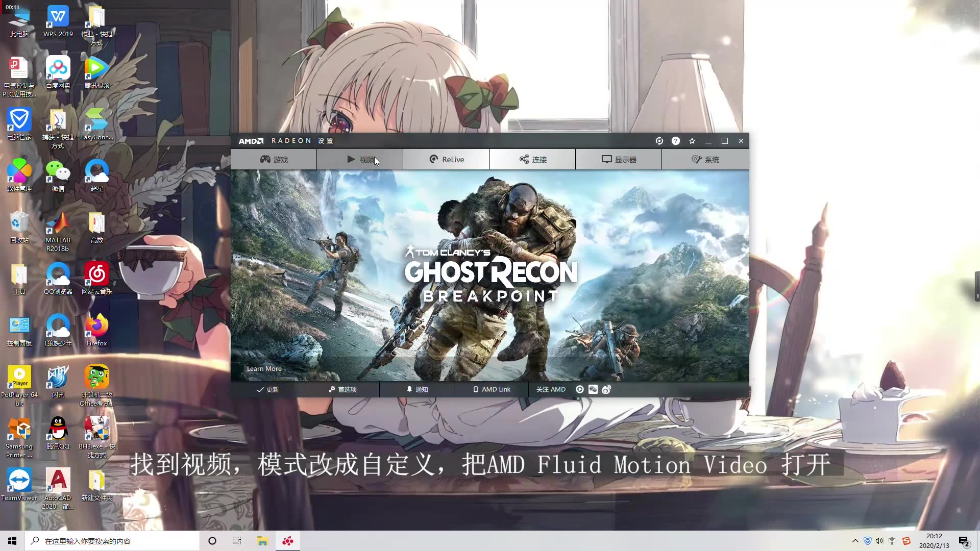Click the AMD Link icon
The image size is (980, 551).
pyautogui.click(x=492, y=389)
